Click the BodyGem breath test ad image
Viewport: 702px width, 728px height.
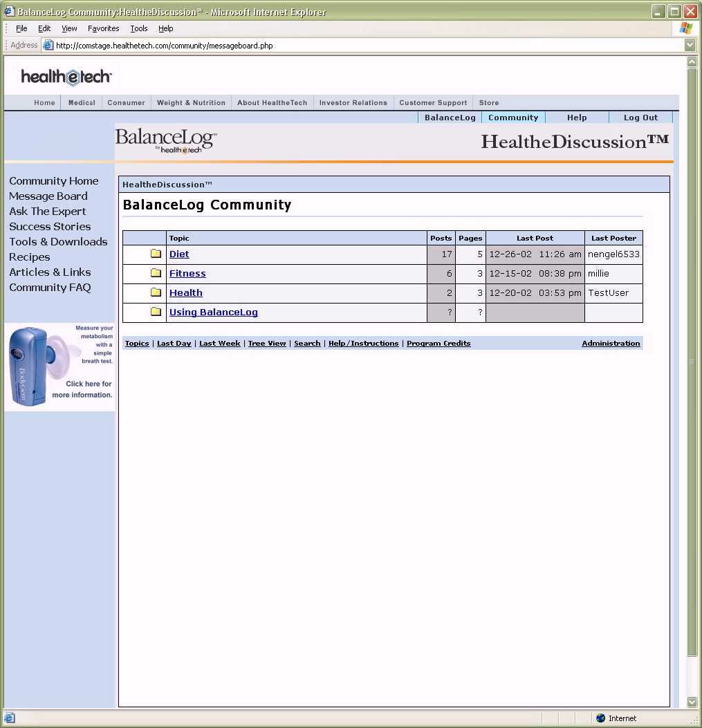coord(59,366)
